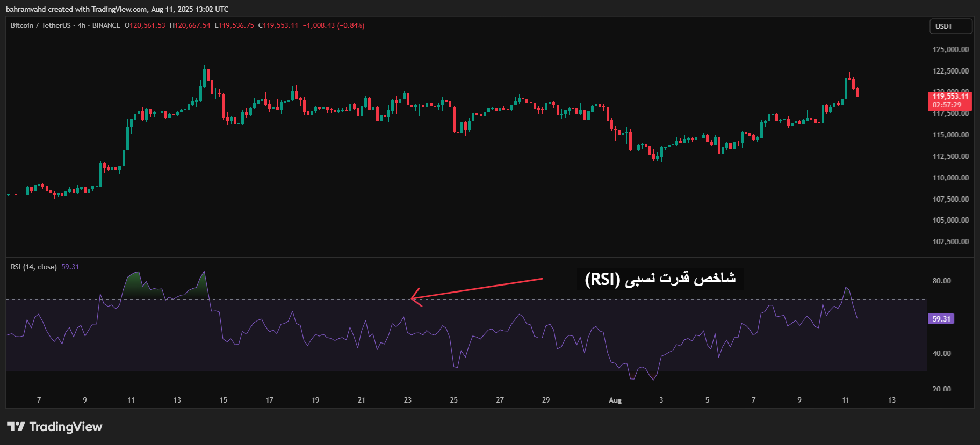Click the 17 date label on time axis
980x445 pixels.
click(x=269, y=400)
